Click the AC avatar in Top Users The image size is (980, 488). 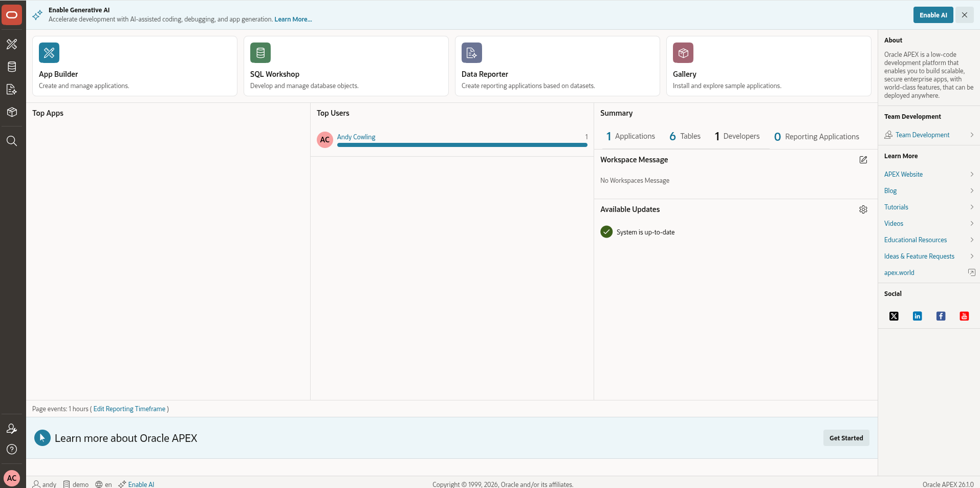(x=325, y=139)
